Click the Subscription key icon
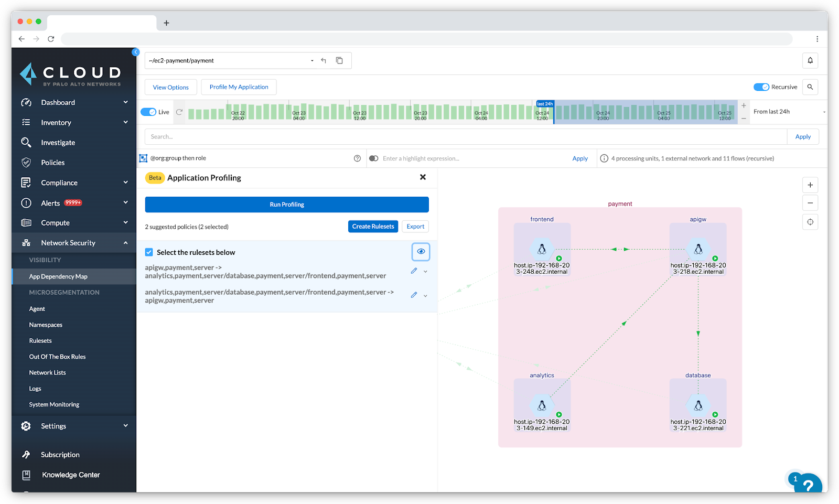Image resolution: width=839 pixels, height=504 pixels. pyautogui.click(x=26, y=455)
